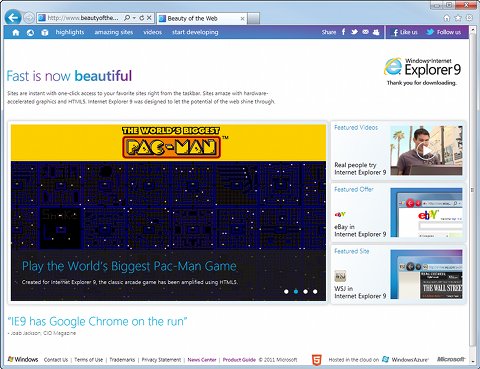This screenshot has width=480, height=369.
Task: Open the highlights menu item
Action: [x=70, y=32]
